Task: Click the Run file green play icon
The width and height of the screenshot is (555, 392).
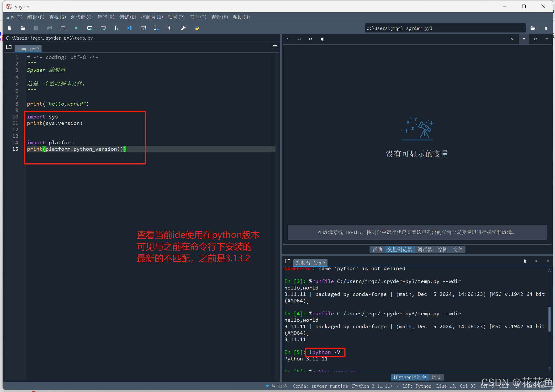Action: [x=76, y=28]
